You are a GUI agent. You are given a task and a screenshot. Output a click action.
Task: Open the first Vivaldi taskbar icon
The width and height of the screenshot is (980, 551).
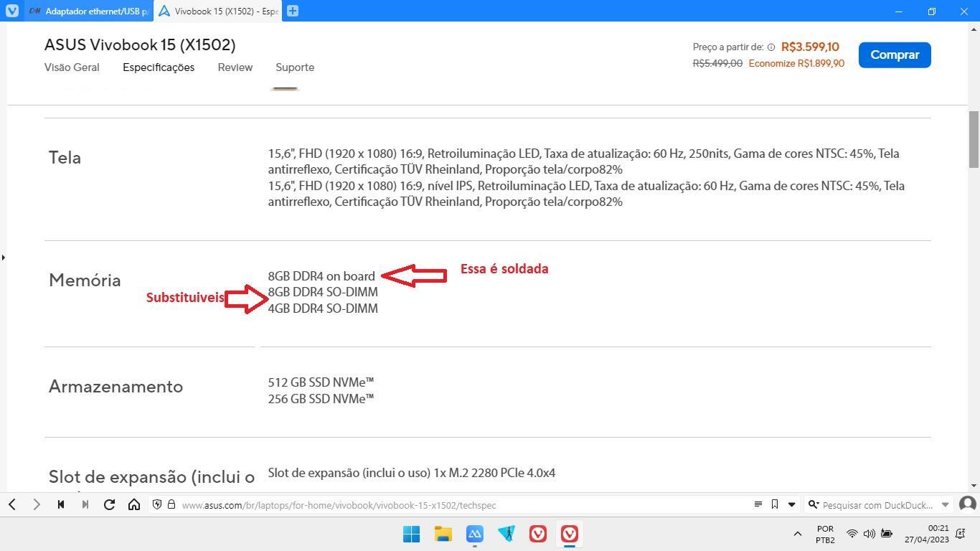point(537,534)
